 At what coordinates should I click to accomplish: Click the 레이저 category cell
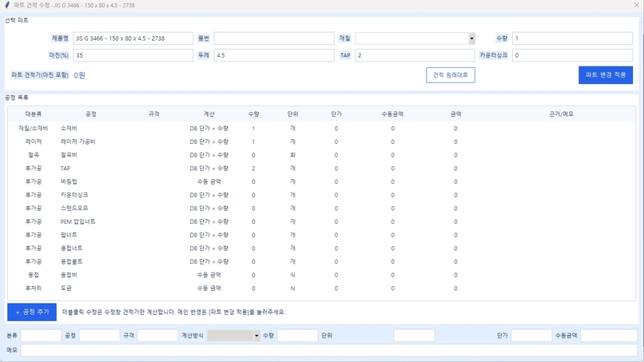click(x=34, y=141)
